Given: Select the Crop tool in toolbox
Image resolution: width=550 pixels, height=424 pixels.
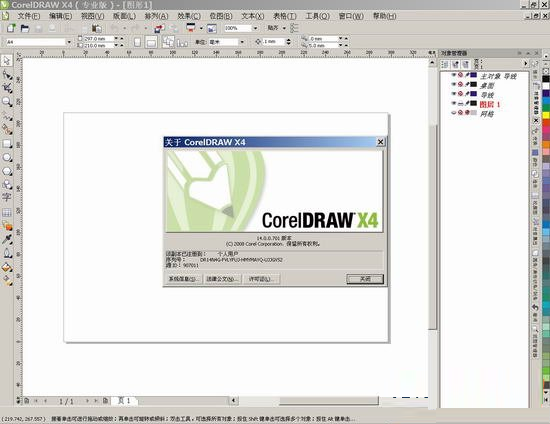Looking at the screenshot, I should pos(7,88).
